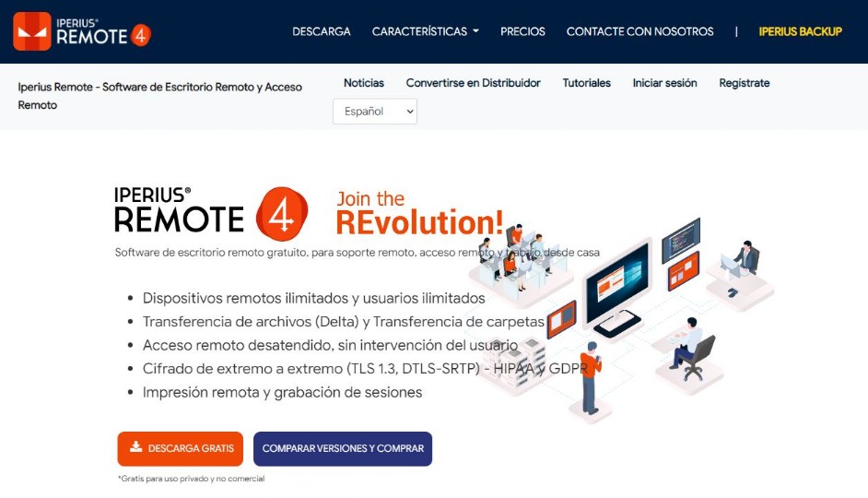Open the Noticias link
The height and width of the screenshot is (498, 868).
364,83
